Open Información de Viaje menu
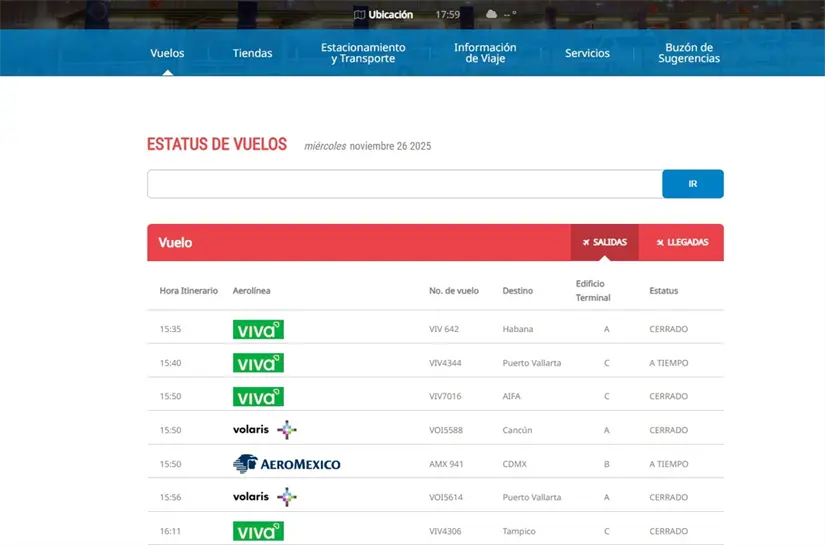The image size is (825, 547). pyautogui.click(x=485, y=53)
